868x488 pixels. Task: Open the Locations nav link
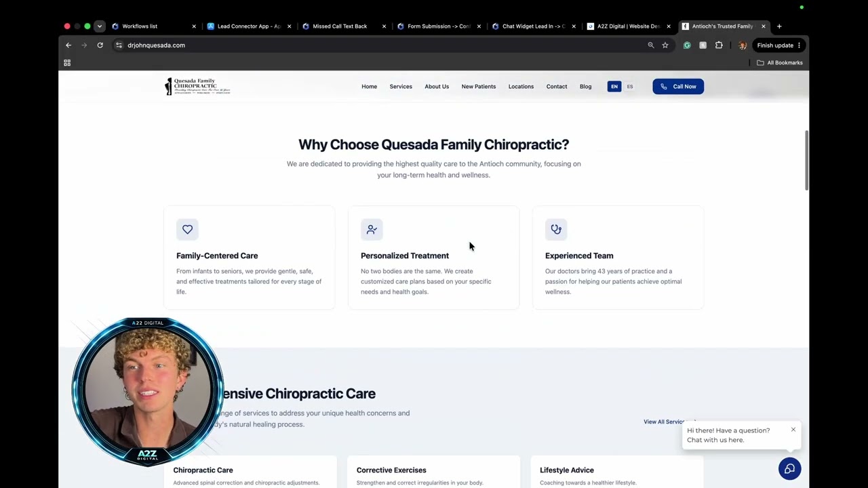coord(521,87)
